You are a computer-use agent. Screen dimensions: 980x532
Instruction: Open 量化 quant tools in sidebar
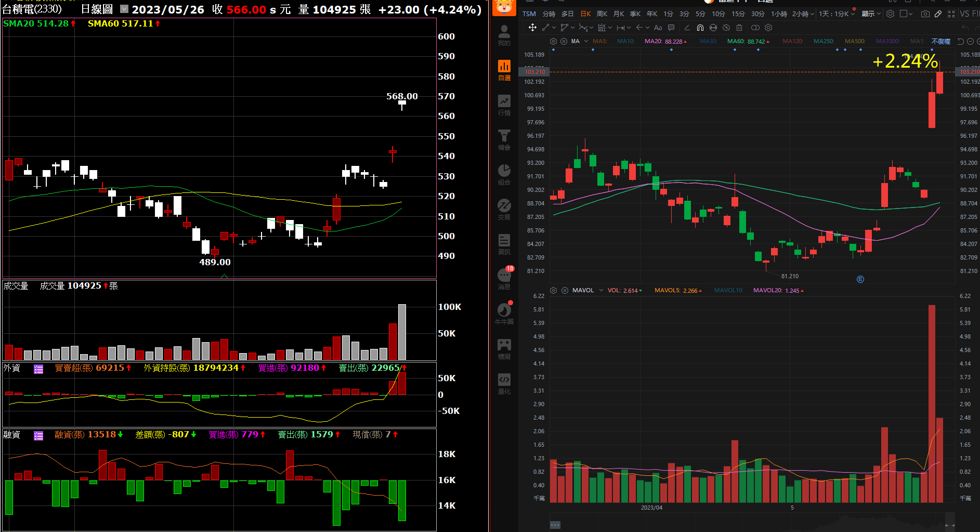pos(504,384)
